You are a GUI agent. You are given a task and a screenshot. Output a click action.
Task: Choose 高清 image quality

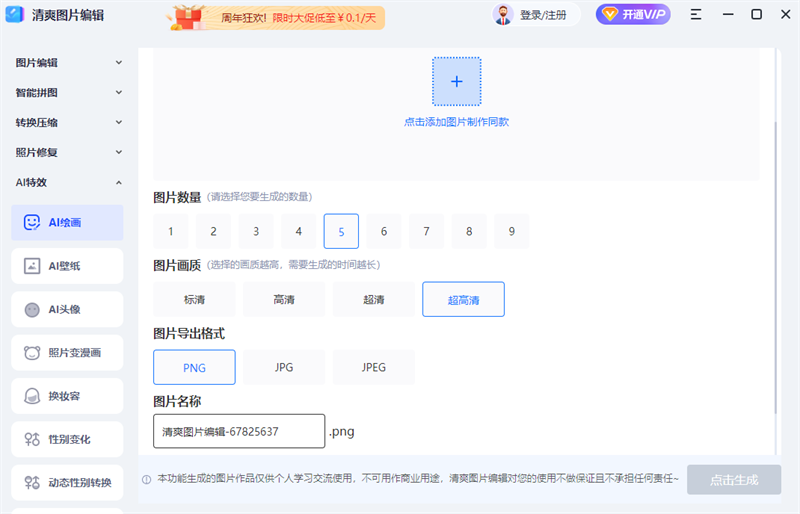pyautogui.click(x=284, y=300)
